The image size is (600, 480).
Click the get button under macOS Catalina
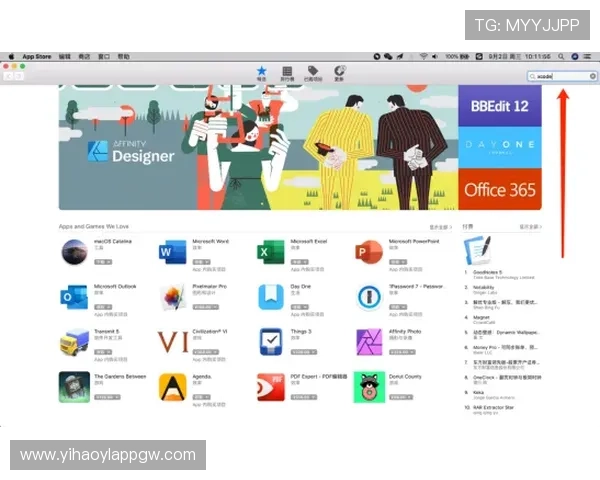(101, 261)
